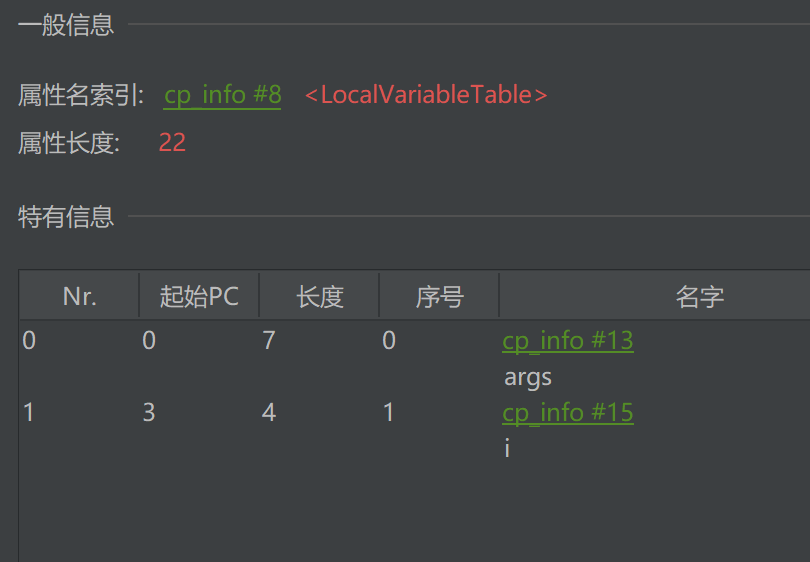Click the 长度 value 4 in second row
This screenshot has height=562, width=810.
coord(268,413)
